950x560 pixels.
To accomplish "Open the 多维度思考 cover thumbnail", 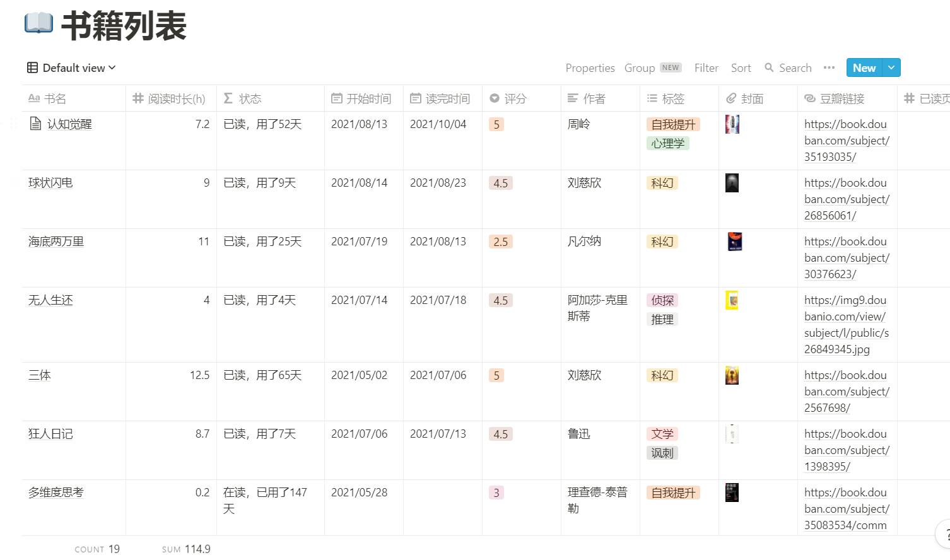I will 732,493.
